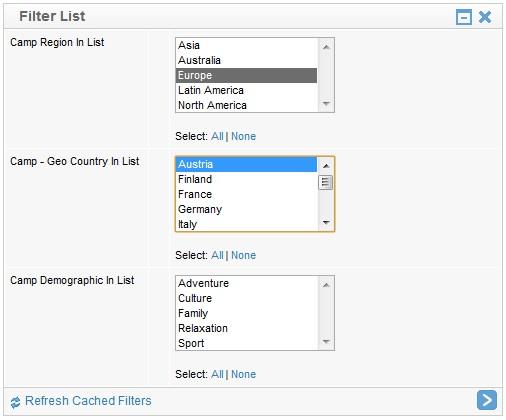Viewport: 506px width, 420px height.
Task: Click the Geo Country scrollbar thumb
Action: [x=326, y=182]
